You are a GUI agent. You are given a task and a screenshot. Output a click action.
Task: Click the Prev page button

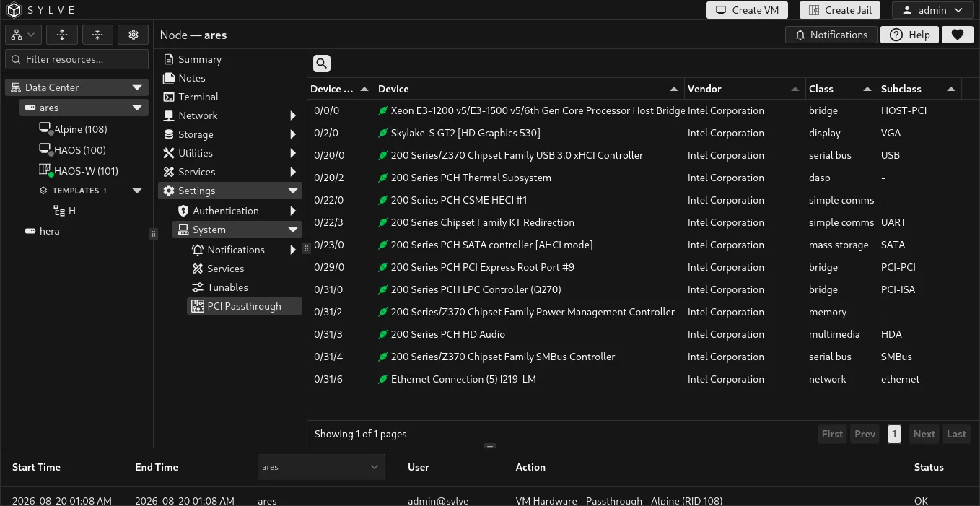tap(865, 434)
